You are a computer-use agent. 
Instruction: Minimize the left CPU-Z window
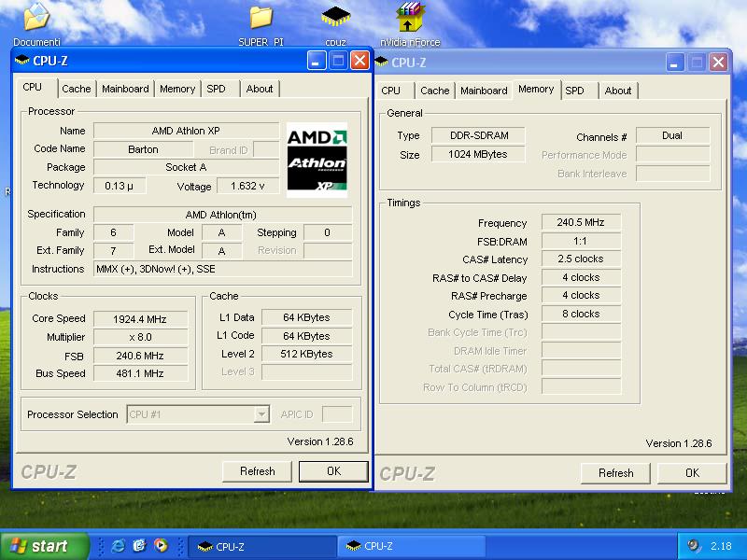point(317,61)
